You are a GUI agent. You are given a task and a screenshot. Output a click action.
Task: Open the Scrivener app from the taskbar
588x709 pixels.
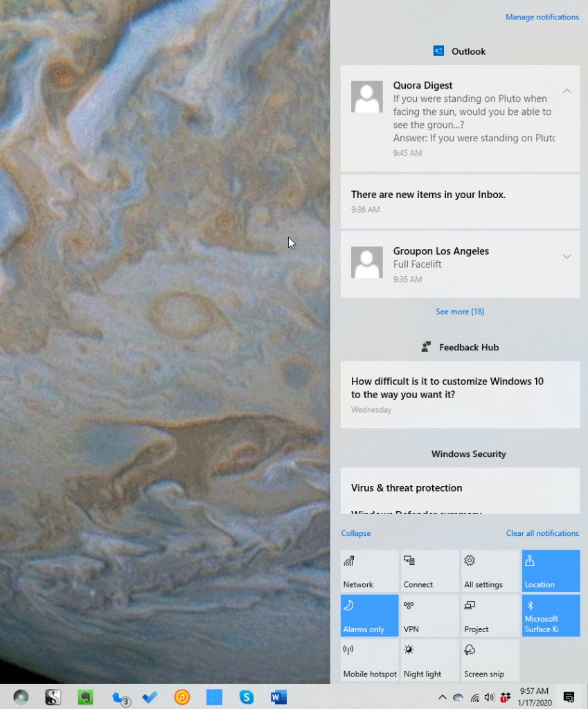pyautogui.click(x=53, y=697)
